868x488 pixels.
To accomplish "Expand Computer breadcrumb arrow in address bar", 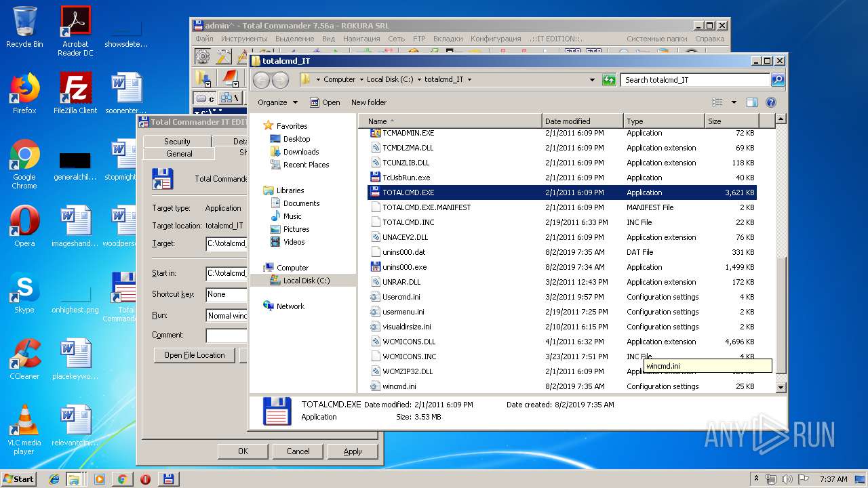I will [361, 80].
